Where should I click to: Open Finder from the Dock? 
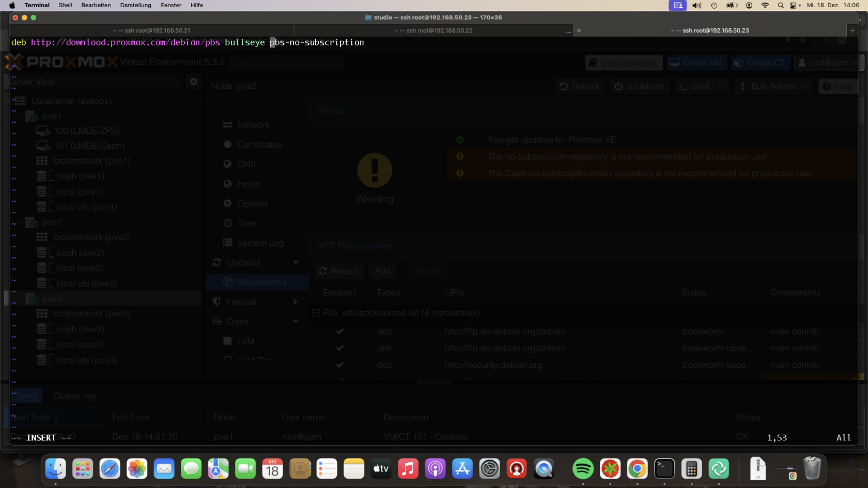pyautogui.click(x=55, y=469)
